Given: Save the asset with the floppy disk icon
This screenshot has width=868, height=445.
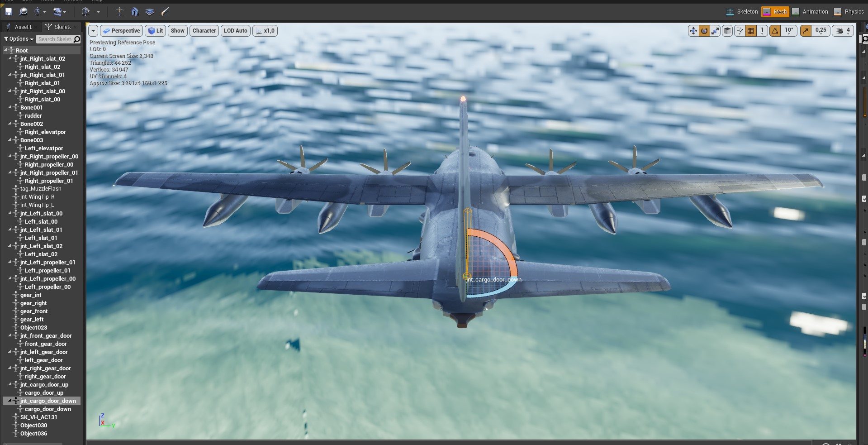Looking at the screenshot, I should pos(9,12).
